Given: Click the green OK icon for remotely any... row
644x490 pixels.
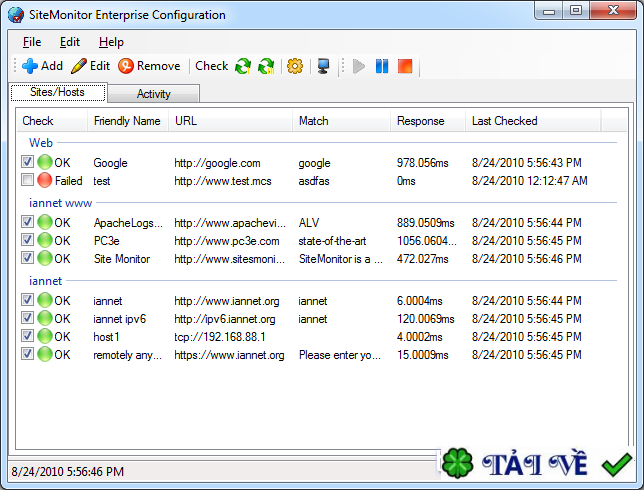Looking at the screenshot, I should click(45, 354).
